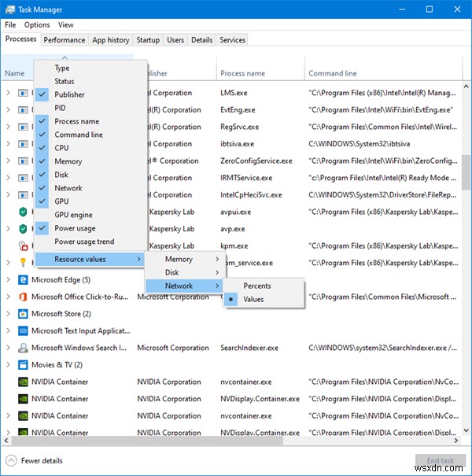Switch to the Startup tab

click(x=148, y=40)
